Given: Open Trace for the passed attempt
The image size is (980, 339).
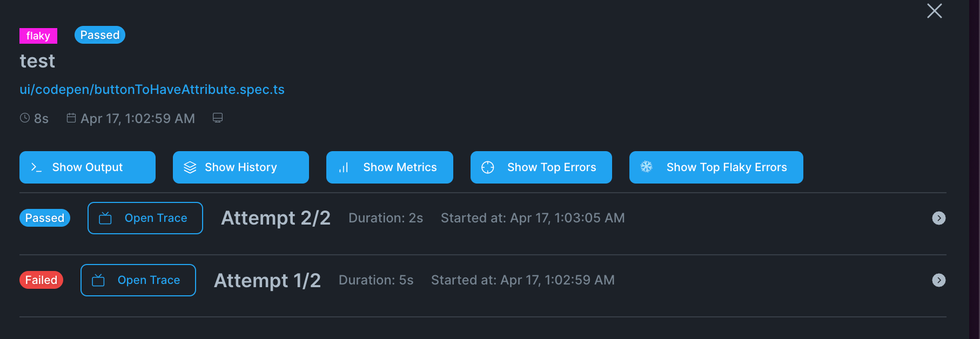Looking at the screenshot, I should pyautogui.click(x=145, y=218).
